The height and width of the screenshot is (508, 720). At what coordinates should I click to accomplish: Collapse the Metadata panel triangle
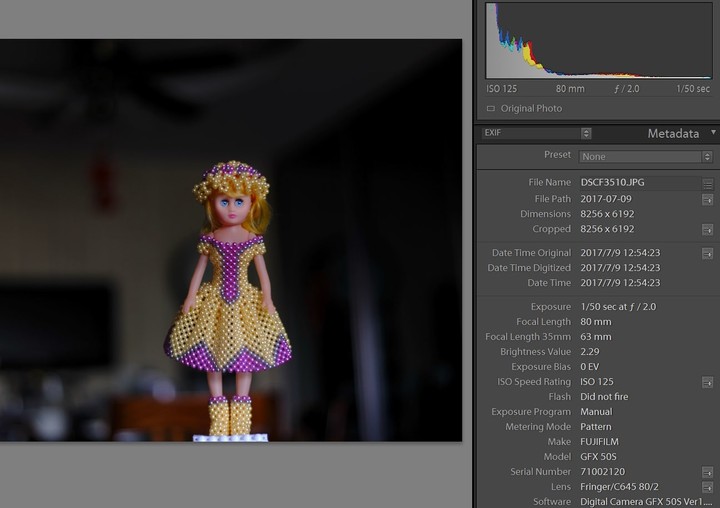coord(713,132)
